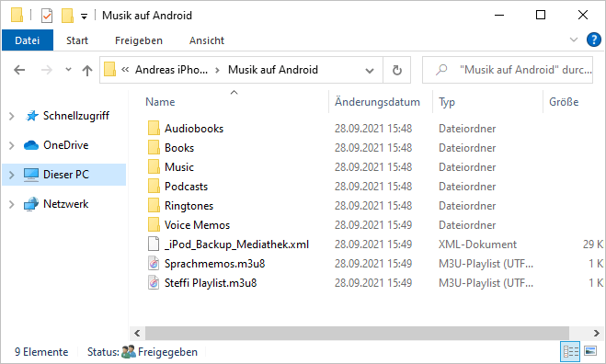
Task: Click the search field for Musik auf Android
Action: (508, 70)
